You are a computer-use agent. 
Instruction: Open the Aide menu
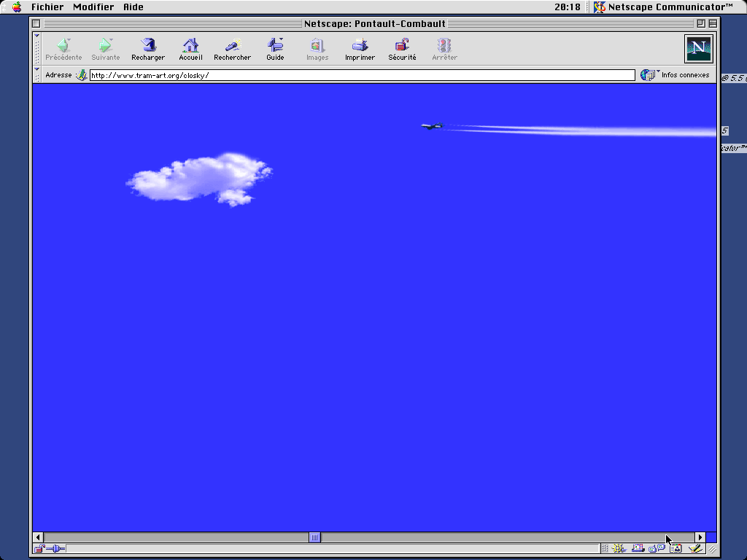pyautogui.click(x=133, y=7)
